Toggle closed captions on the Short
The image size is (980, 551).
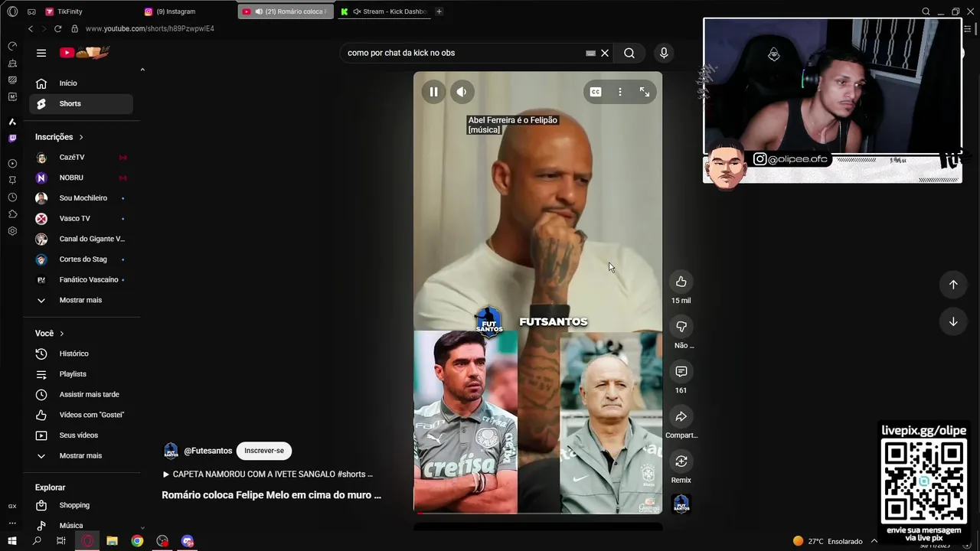pyautogui.click(x=596, y=92)
